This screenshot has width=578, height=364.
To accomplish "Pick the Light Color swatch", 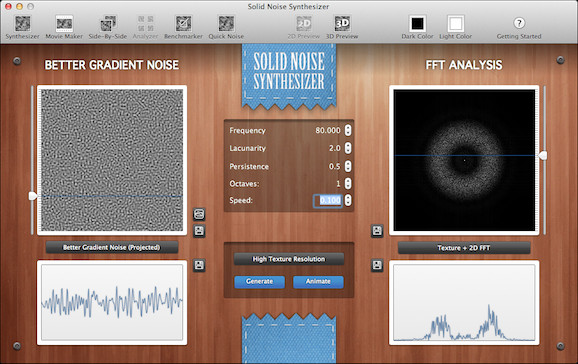I will point(456,24).
